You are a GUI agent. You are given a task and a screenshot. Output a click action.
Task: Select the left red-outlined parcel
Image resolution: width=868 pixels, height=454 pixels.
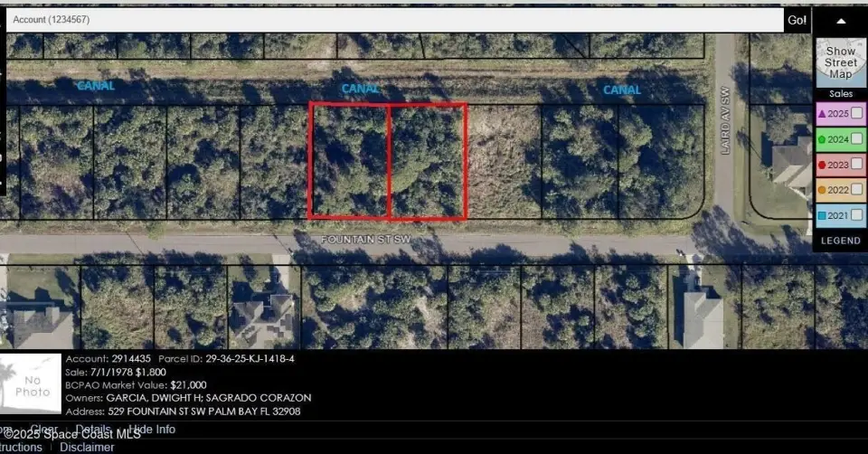point(349,161)
